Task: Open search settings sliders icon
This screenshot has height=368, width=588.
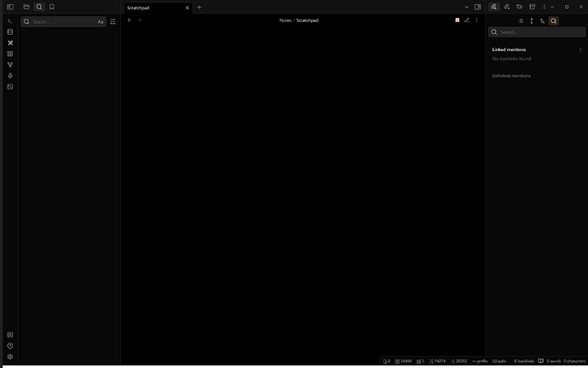Action: pos(112,22)
